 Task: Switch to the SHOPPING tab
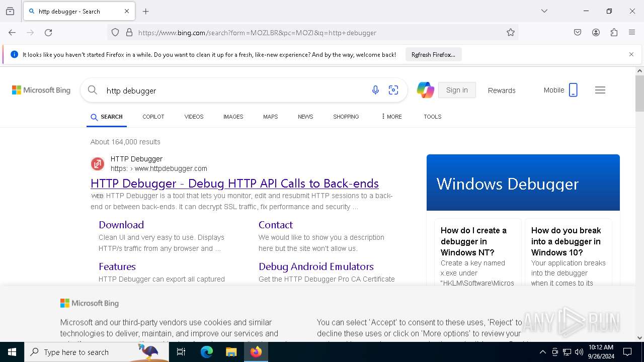[x=346, y=117]
